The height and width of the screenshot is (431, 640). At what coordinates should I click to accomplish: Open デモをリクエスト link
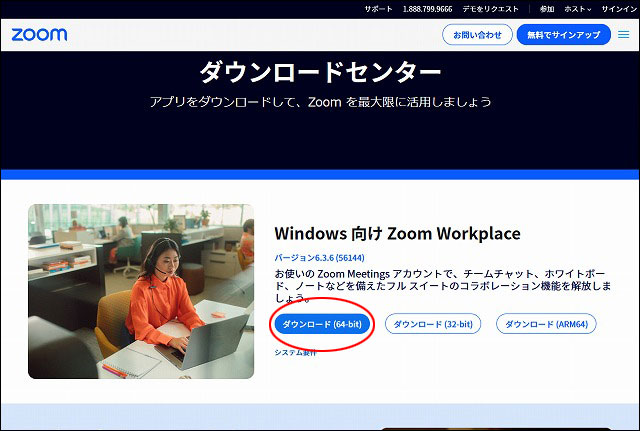coord(491,9)
